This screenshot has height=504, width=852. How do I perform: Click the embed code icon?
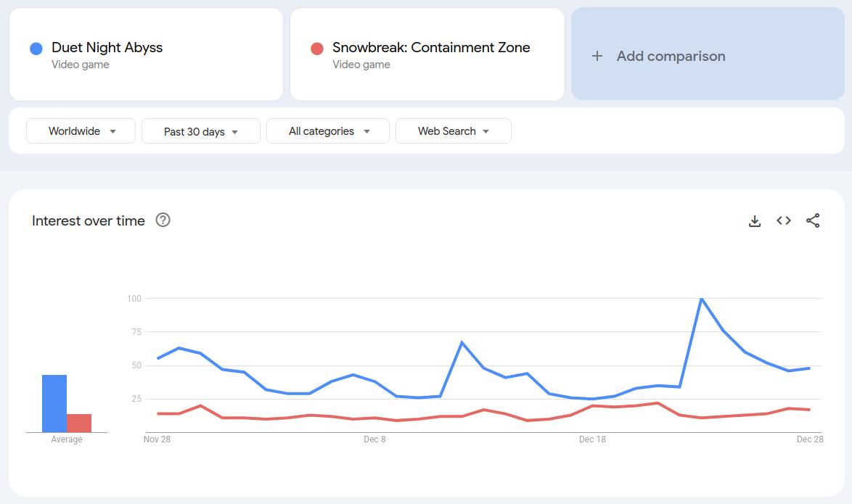[784, 220]
